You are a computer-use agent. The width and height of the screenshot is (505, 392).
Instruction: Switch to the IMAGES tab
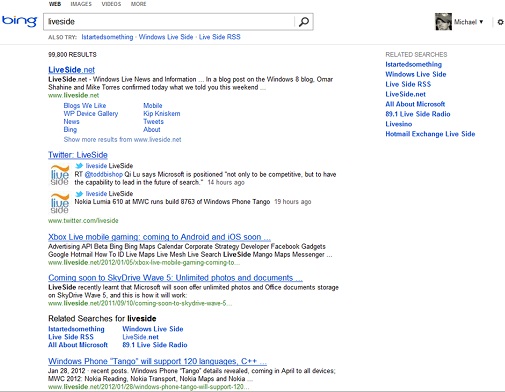[x=81, y=4]
